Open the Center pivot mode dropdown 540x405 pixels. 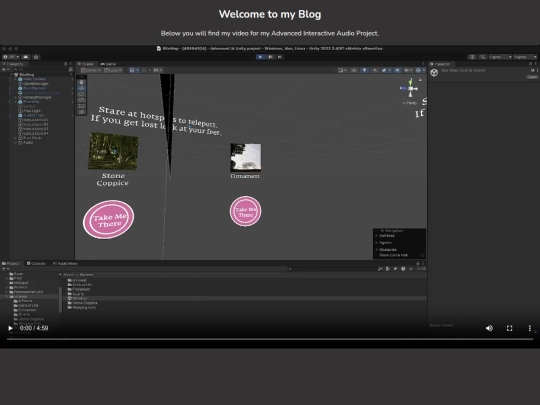coord(91,70)
